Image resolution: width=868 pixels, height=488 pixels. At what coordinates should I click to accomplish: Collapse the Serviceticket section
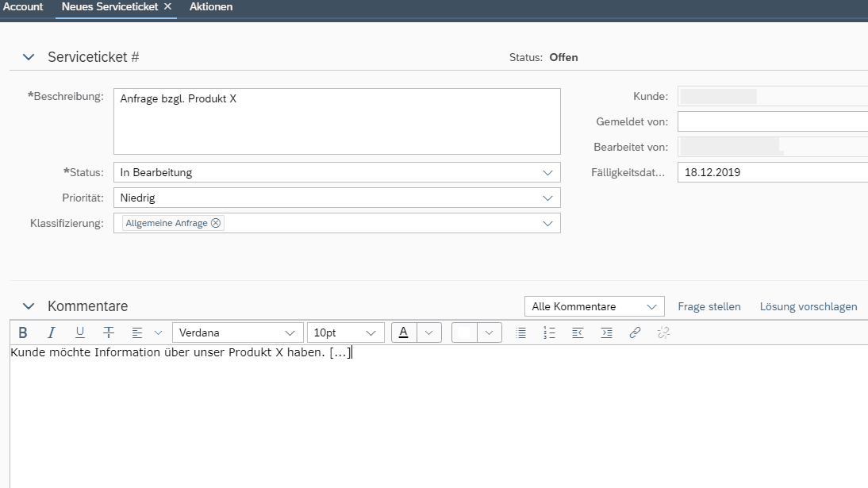point(29,57)
